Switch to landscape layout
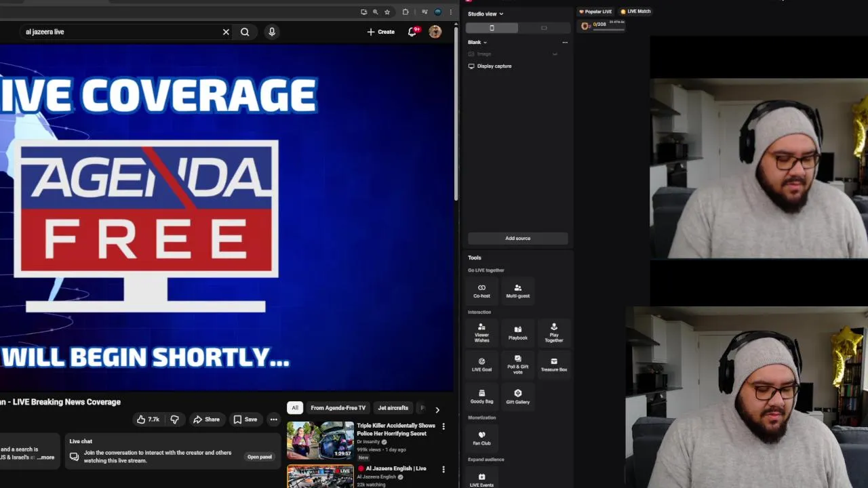This screenshot has height=488, width=868. click(543, 28)
